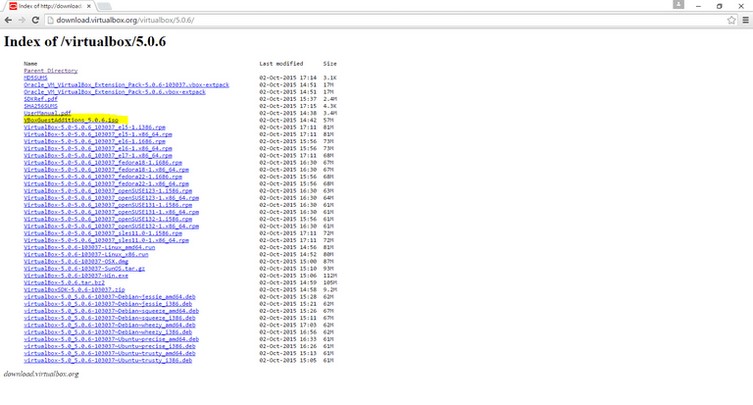Click the 112M size of Win.exe
The height and width of the screenshot is (405, 753).
pyautogui.click(x=330, y=275)
